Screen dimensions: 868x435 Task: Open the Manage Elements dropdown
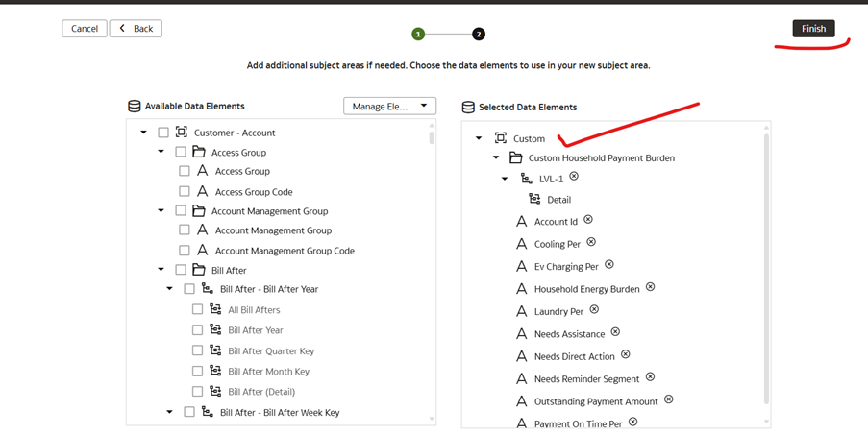point(389,107)
